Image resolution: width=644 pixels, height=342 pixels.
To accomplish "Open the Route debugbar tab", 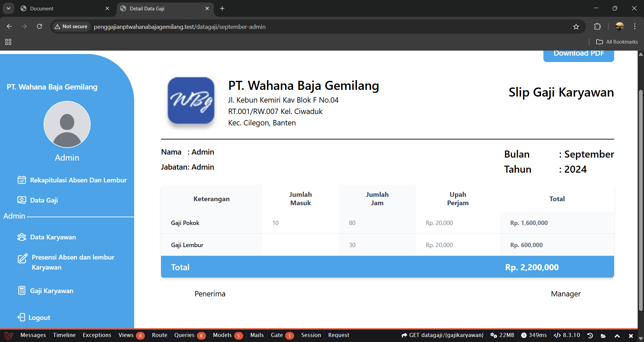I will [x=159, y=335].
